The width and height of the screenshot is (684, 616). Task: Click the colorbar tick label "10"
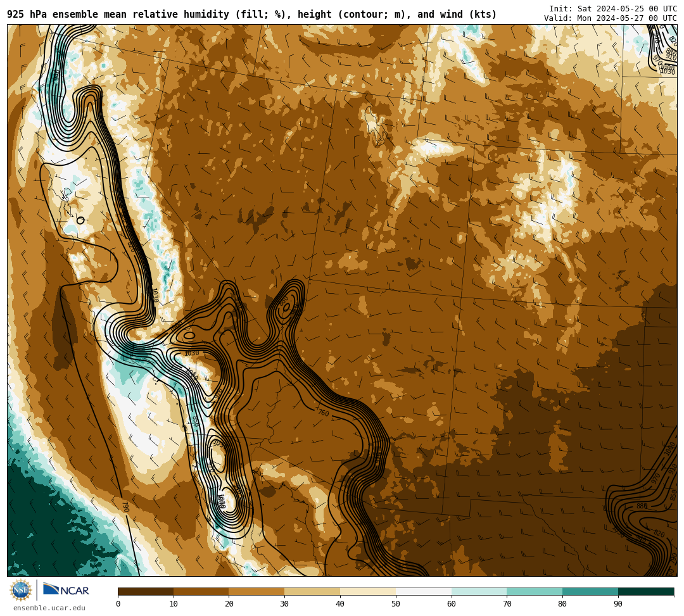tap(174, 604)
